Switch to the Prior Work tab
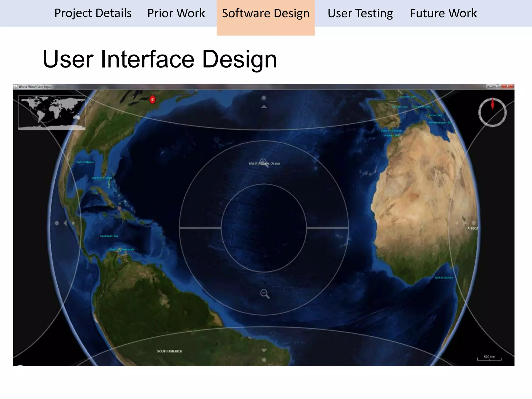 (x=176, y=13)
